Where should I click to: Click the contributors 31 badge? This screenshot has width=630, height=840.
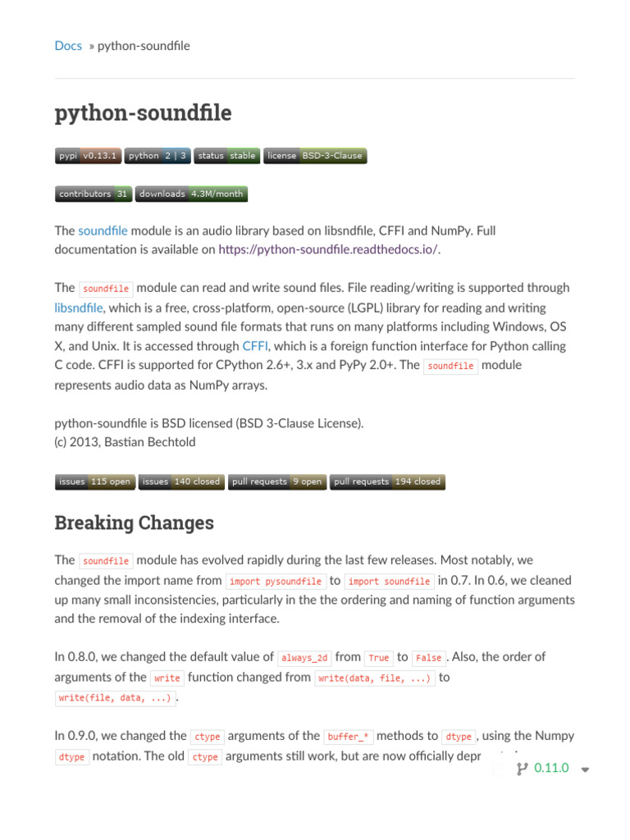93,194
